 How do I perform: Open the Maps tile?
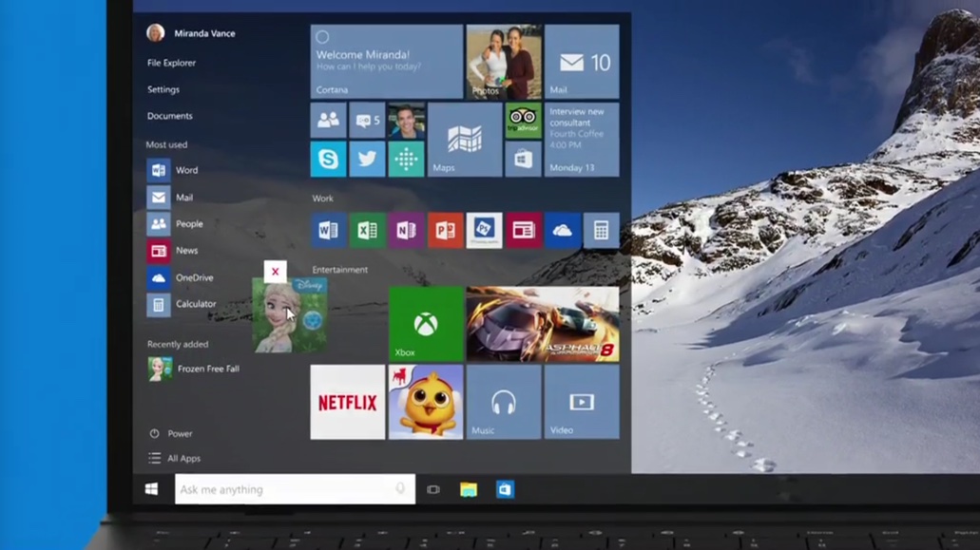pyautogui.click(x=465, y=140)
